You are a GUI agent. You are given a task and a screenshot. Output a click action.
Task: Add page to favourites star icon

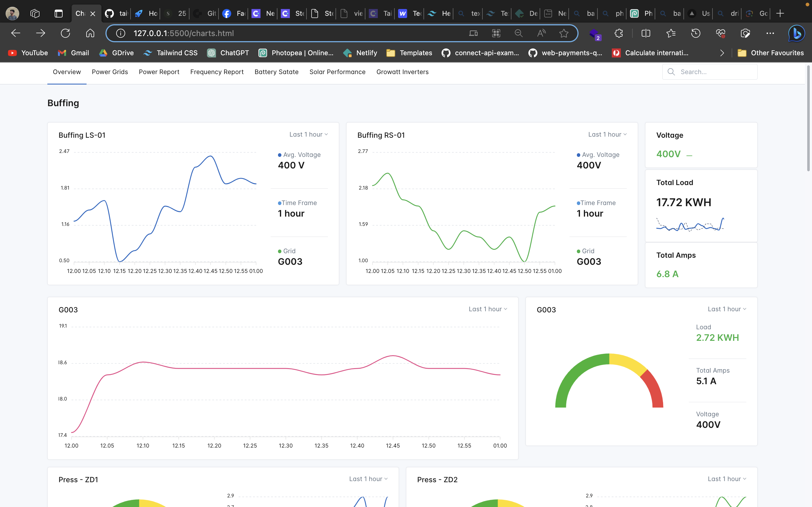(564, 33)
